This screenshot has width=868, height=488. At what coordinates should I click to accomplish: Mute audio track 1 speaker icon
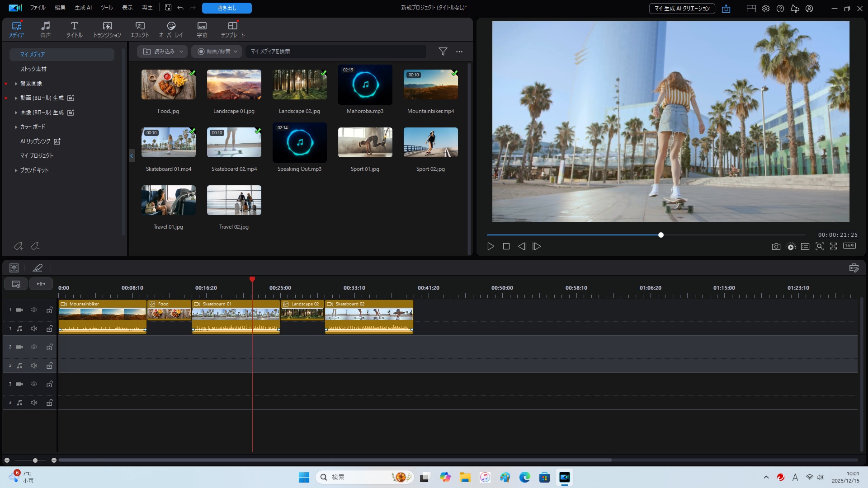click(34, 328)
